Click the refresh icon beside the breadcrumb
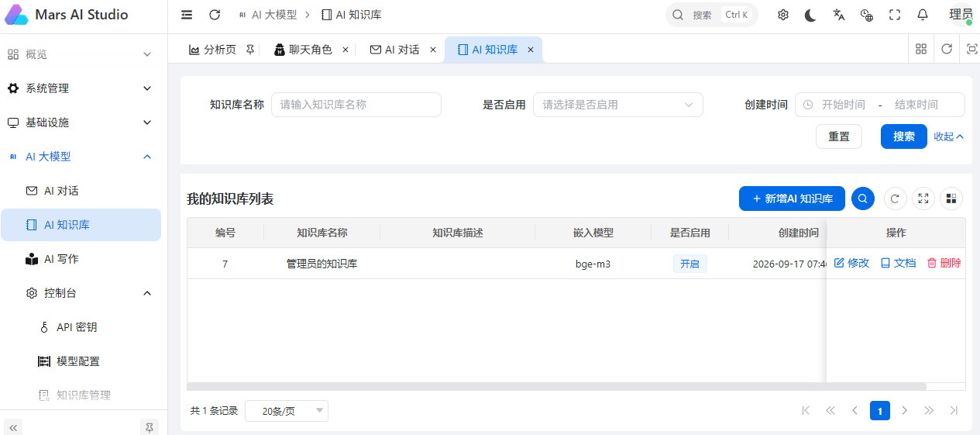Screen dimensions: 980x435 [215, 15]
